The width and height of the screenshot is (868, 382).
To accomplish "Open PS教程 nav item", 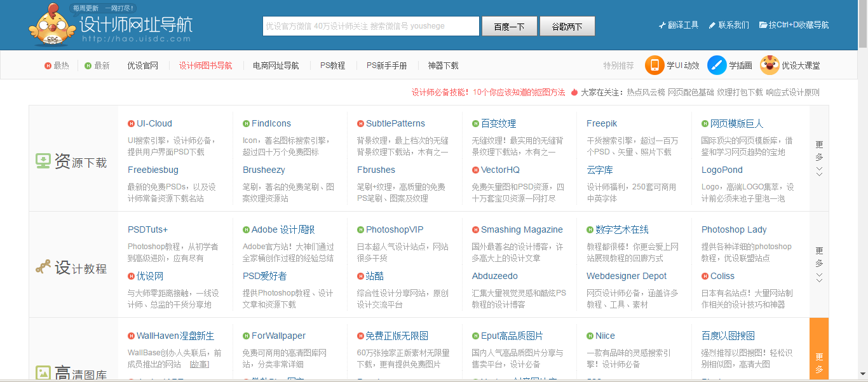I will [332, 65].
